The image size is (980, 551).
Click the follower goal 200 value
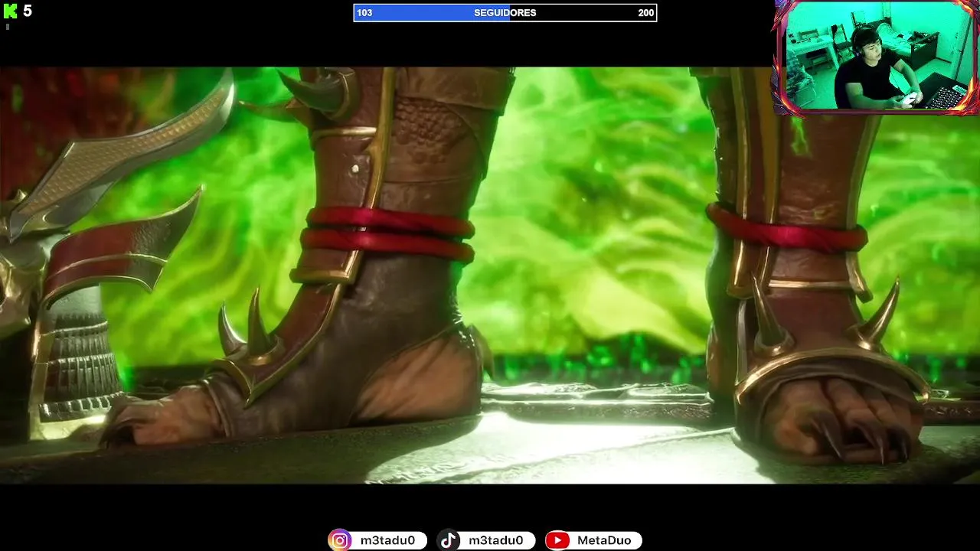click(x=646, y=13)
